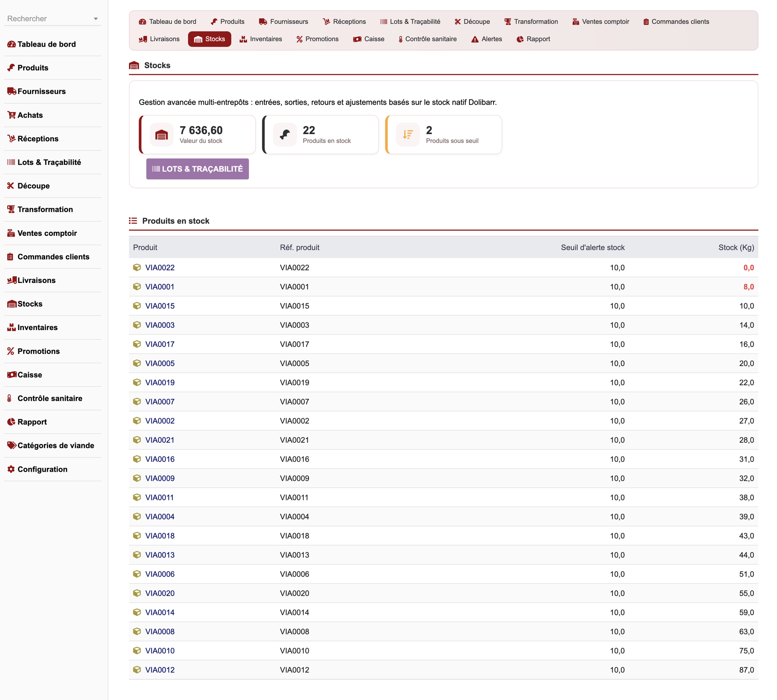Viewport: 777px width, 700px height.
Task: Sort by Seuil d'alerte stock header
Action: click(x=593, y=247)
